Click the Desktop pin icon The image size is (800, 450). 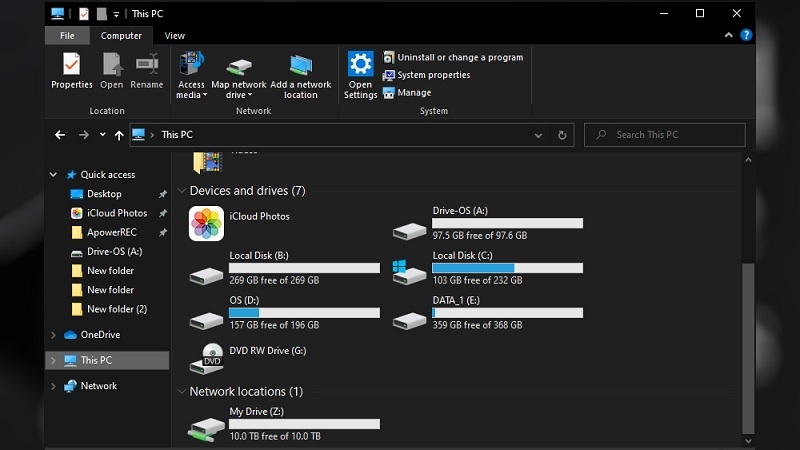162,194
